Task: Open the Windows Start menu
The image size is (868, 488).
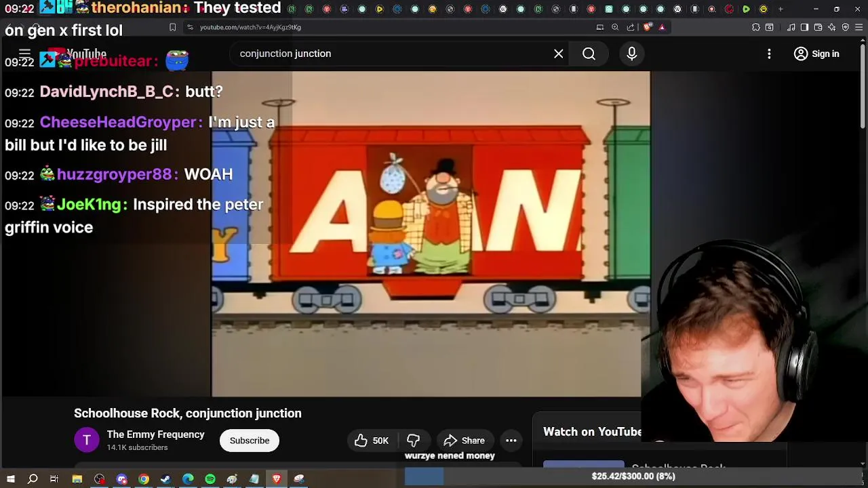Action: 11,479
